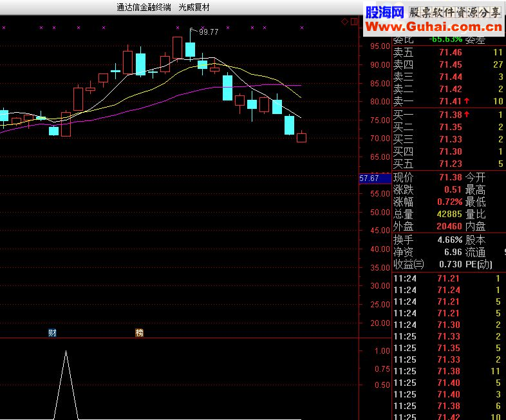Click the red diamond icon above the price axis
Viewport: 506px width, 420px height.
point(344,22)
